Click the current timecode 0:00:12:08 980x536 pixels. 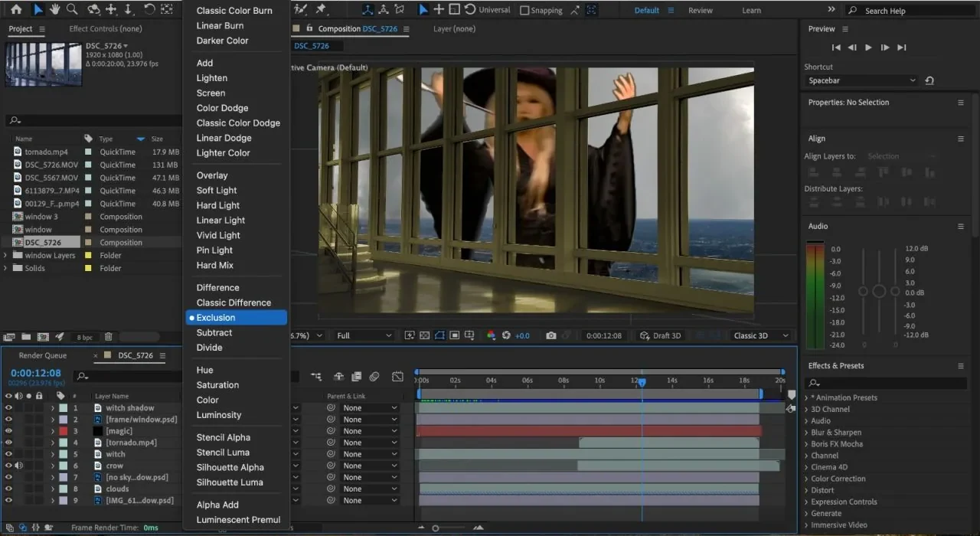35,374
